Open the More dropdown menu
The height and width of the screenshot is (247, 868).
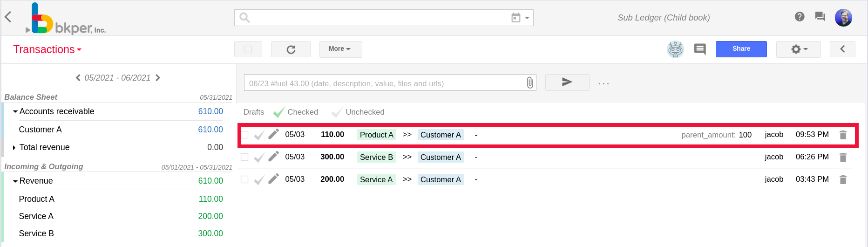[x=340, y=49]
